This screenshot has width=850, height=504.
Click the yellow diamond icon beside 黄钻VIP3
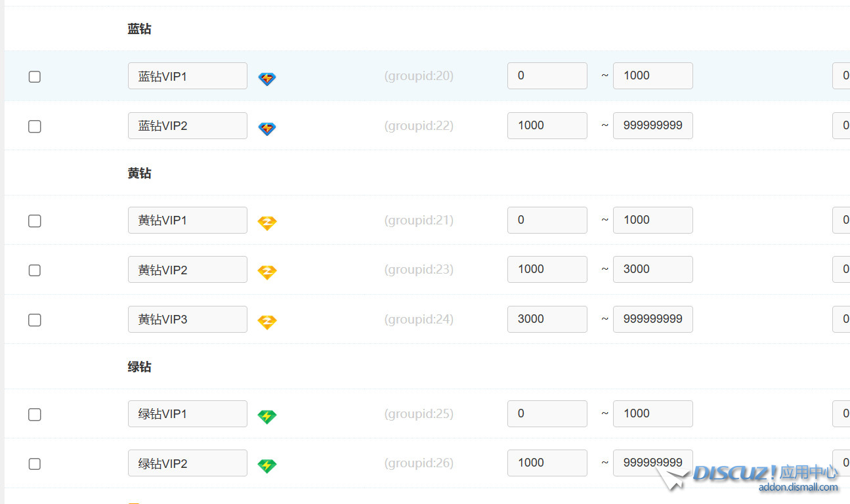[x=267, y=322]
